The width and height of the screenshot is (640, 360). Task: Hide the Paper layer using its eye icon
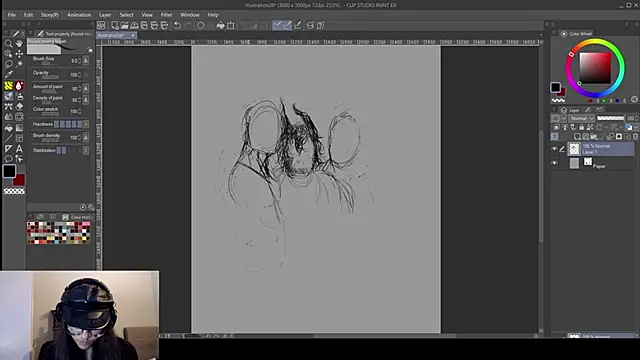[x=554, y=163]
